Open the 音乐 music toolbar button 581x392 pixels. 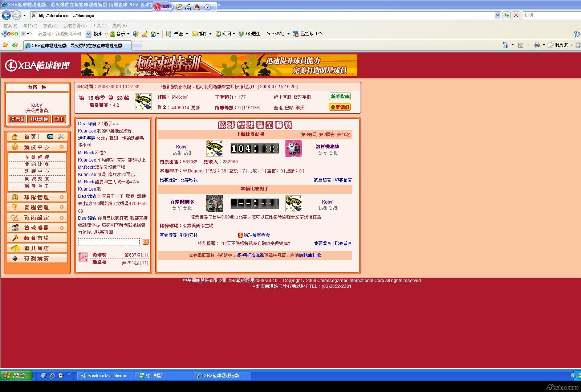[119, 34]
